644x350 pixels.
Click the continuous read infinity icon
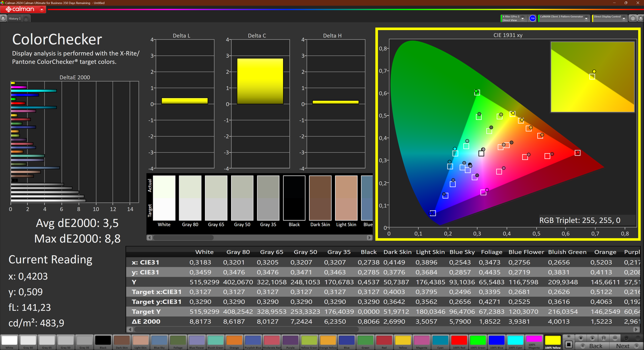pyautogui.click(x=615, y=338)
